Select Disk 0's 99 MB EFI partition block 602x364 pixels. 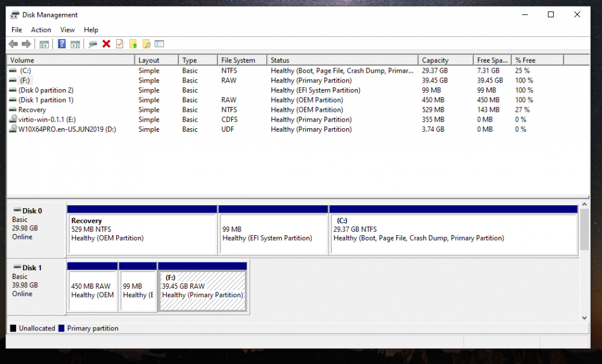pos(273,230)
